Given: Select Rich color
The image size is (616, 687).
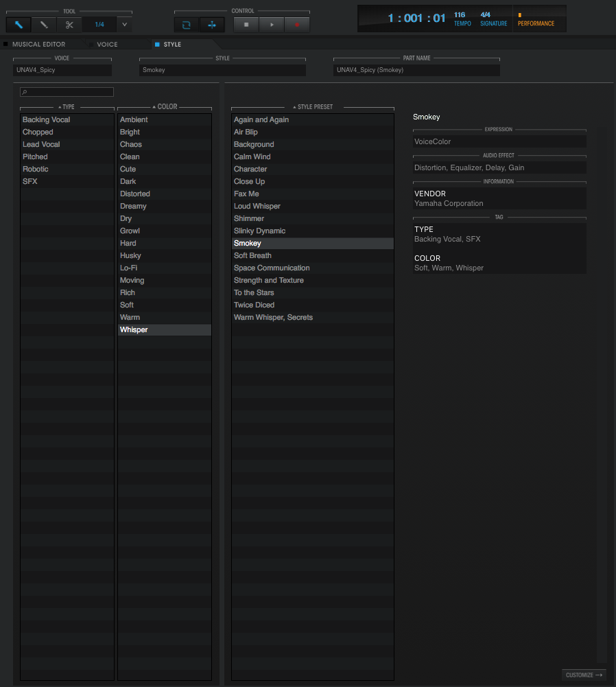Looking at the screenshot, I should coord(165,292).
